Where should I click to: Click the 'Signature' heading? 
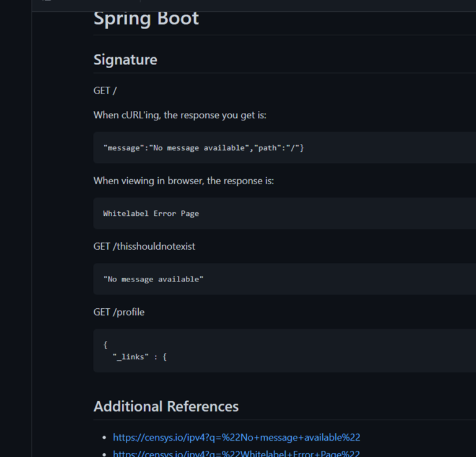coord(125,60)
